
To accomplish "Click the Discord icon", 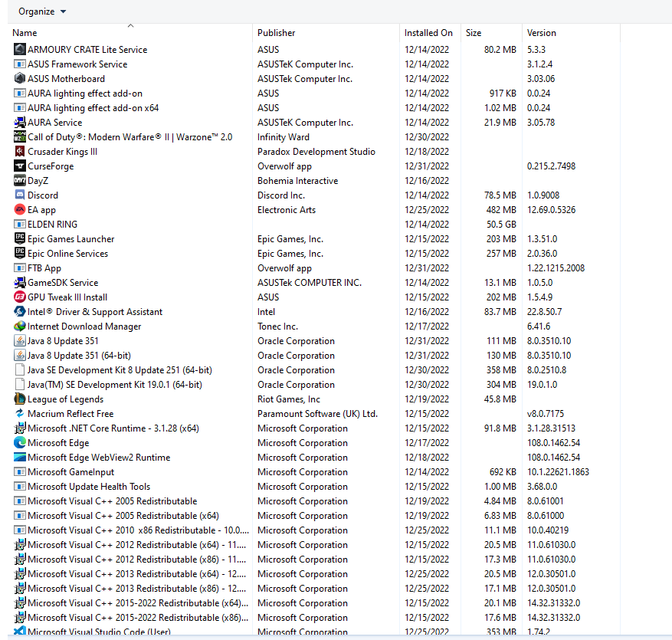I will [x=20, y=195].
